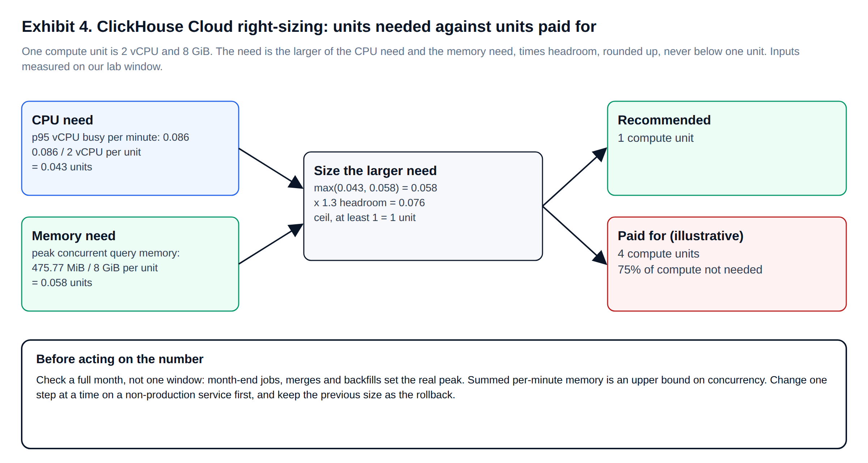Click the subtitle describing one compute unit
This screenshot has height=463, width=868.
pos(410,59)
